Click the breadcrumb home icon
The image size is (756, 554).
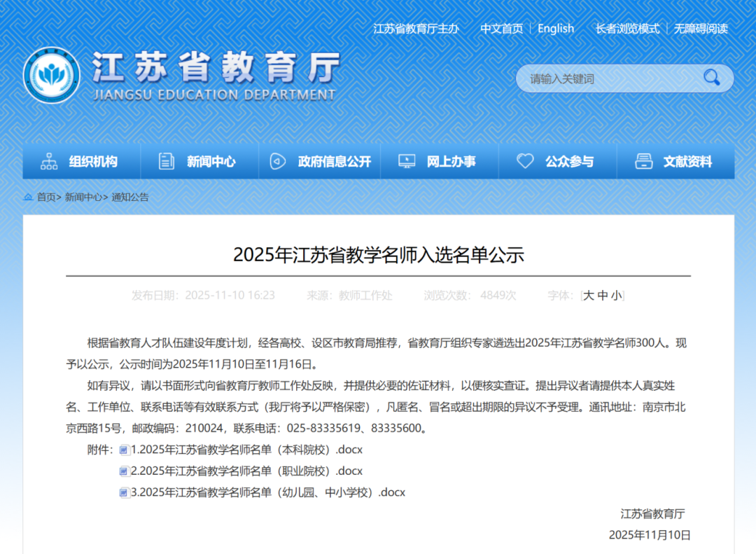pyautogui.click(x=28, y=198)
